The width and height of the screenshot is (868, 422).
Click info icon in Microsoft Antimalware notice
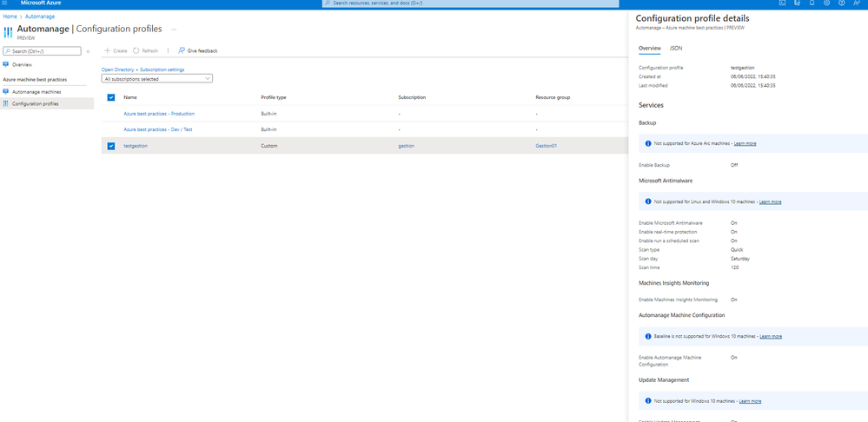648,201
